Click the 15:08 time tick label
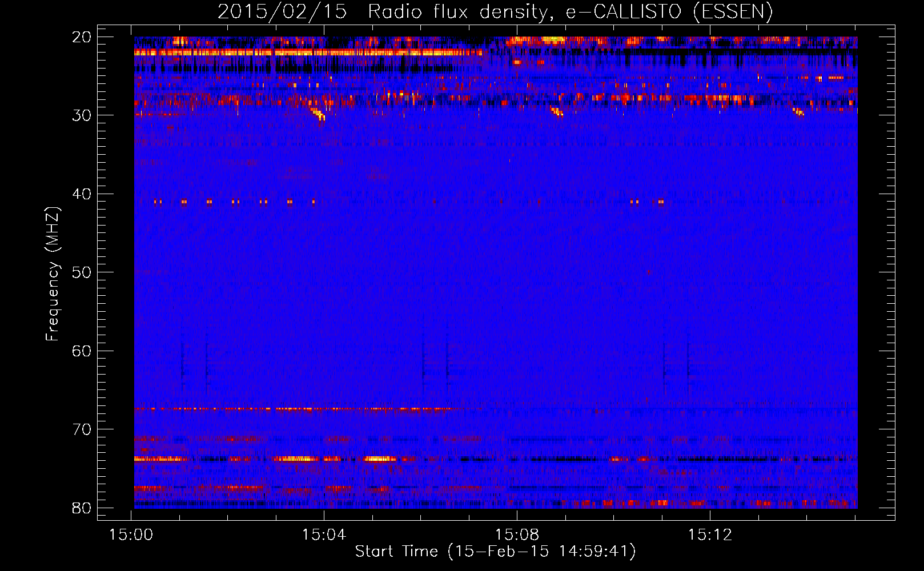This screenshot has height=571, width=924. pyautogui.click(x=517, y=535)
